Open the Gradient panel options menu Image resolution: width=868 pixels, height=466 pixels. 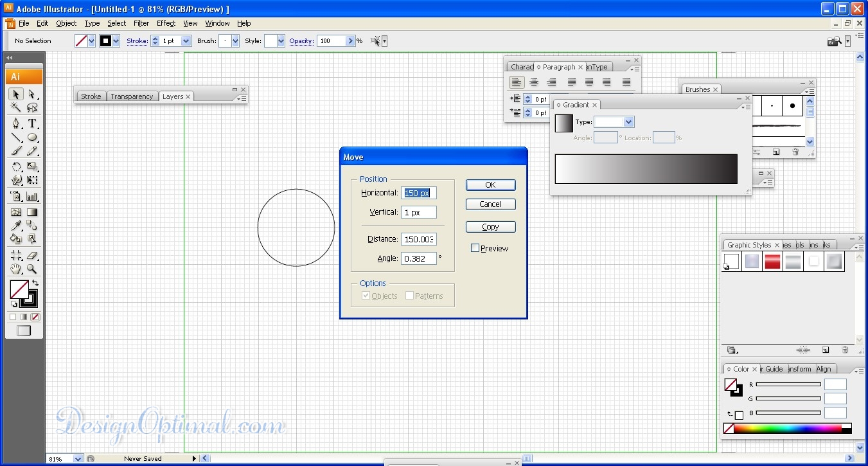(747, 107)
